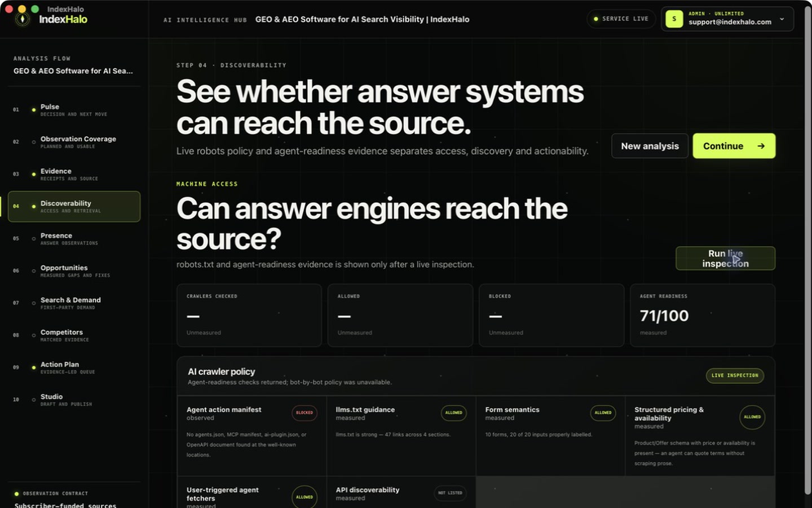Click Allowed badge on User-triggered agent fetchers
This screenshot has height=508, width=812.
coord(304,497)
